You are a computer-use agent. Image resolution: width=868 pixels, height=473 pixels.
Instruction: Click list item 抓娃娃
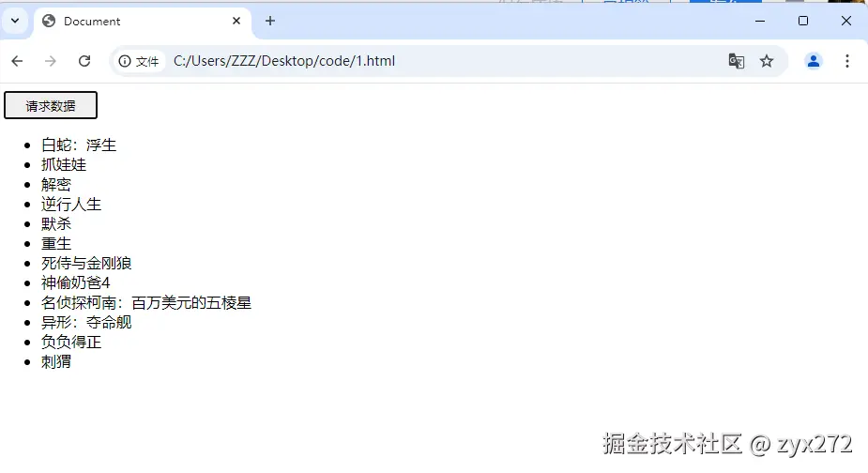click(64, 164)
